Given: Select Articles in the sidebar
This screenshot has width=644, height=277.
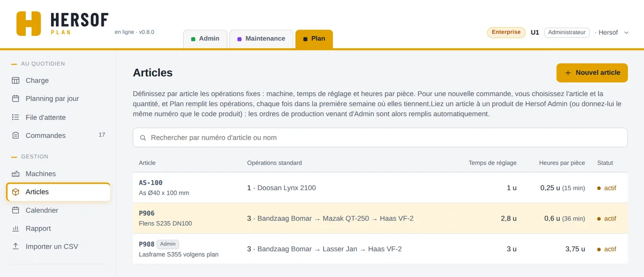Looking at the screenshot, I should [x=58, y=192].
